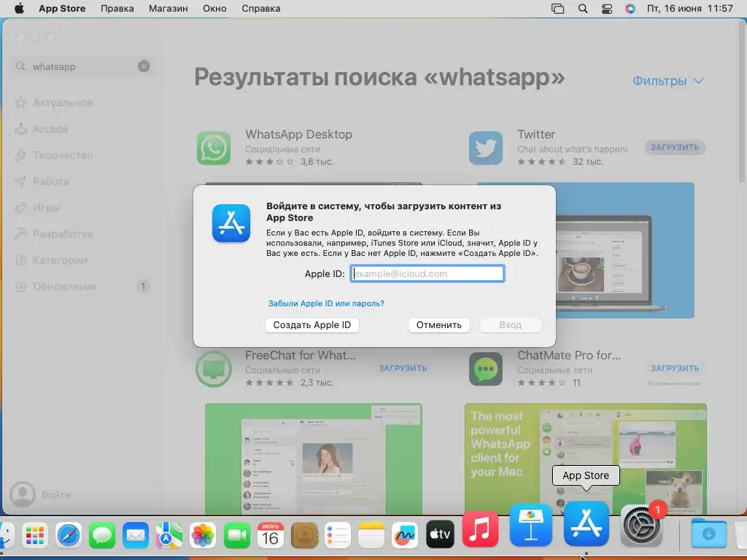Open Notes from the Dock
Viewport: 747px width, 560px height.
point(371,534)
